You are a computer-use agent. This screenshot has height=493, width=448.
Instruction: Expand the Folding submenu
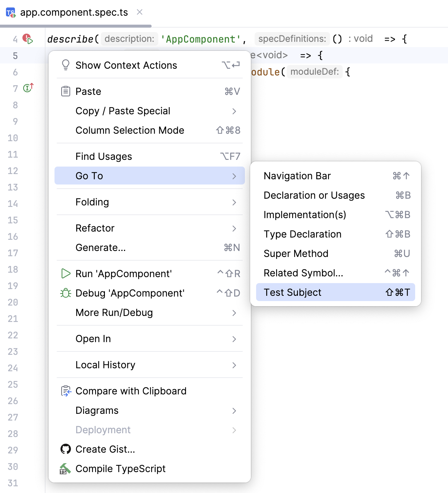click(x=92, y=202)
